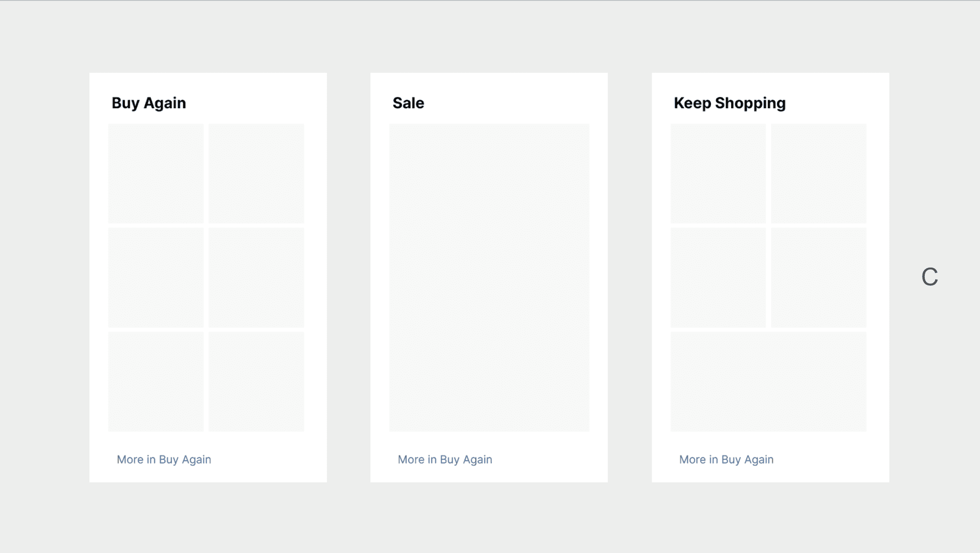The image size is (980, 553).
Task: Open the first placeholder image in Buy Again
Action: (x=156, y=173)
